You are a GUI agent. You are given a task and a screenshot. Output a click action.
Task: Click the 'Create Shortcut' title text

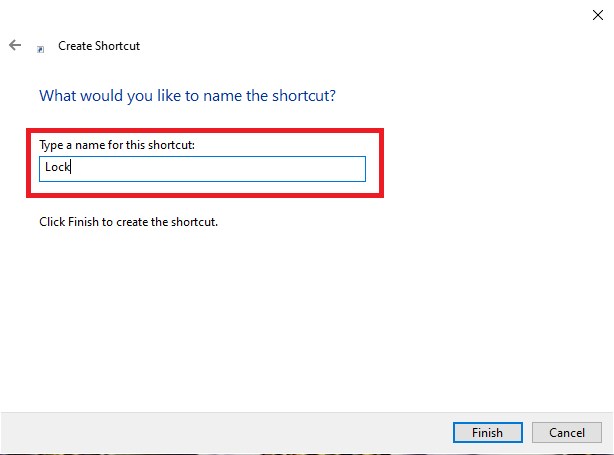point(99,46)
